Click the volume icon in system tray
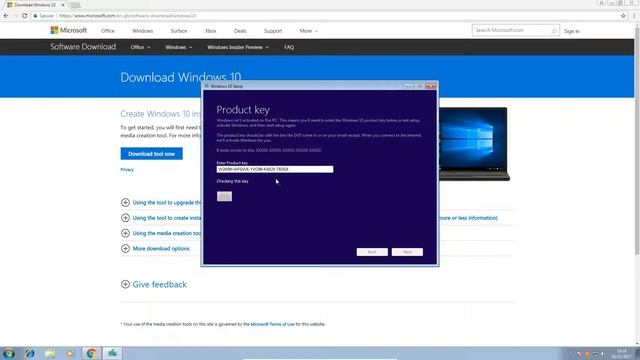 click(602, 354)
